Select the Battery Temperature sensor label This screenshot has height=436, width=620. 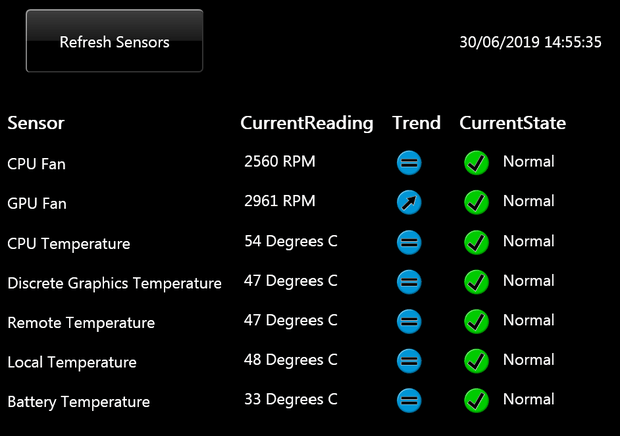click(78, 402)
